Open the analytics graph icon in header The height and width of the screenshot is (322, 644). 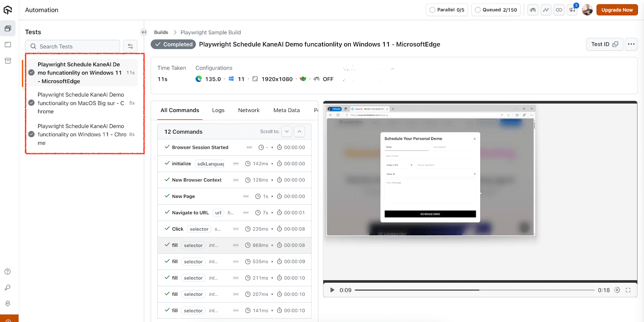click(x=546, y=10)
